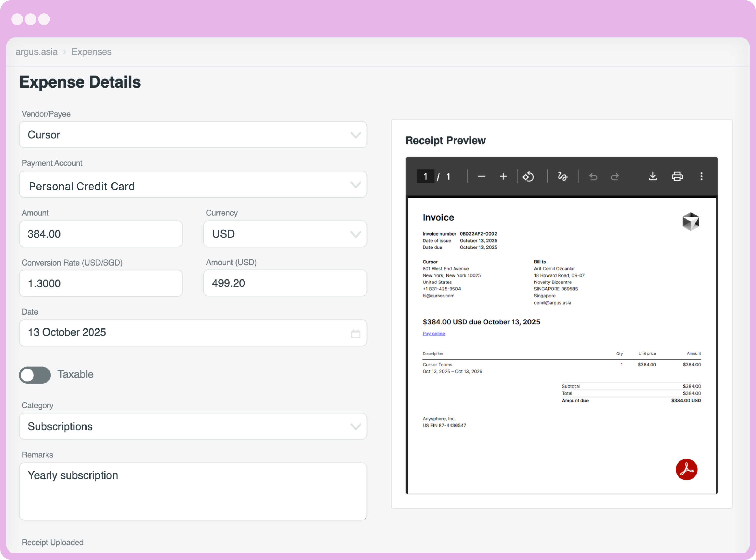Print the receipt
Image resolution: width=756 pixels, height=560 pixels.
tap(677, 176)
